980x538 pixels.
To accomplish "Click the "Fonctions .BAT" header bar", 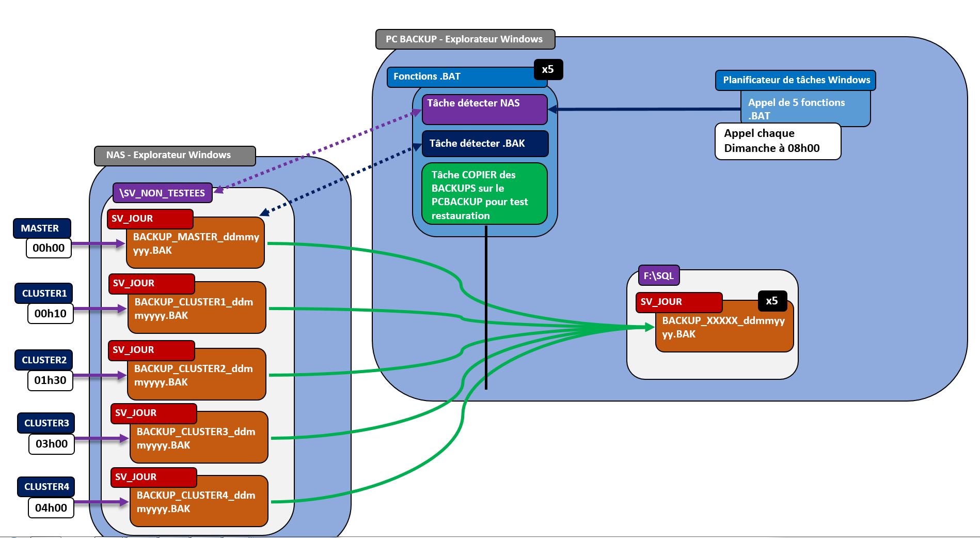I will (460, 77).
